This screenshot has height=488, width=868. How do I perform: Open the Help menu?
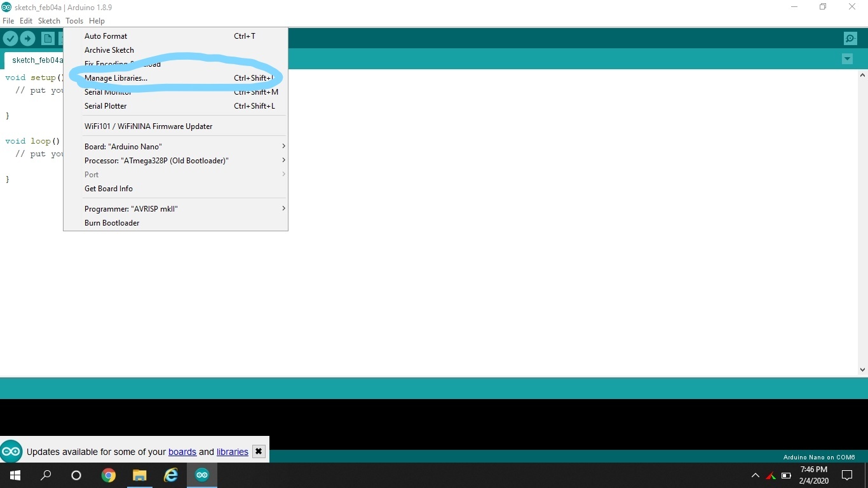[97, 21]
